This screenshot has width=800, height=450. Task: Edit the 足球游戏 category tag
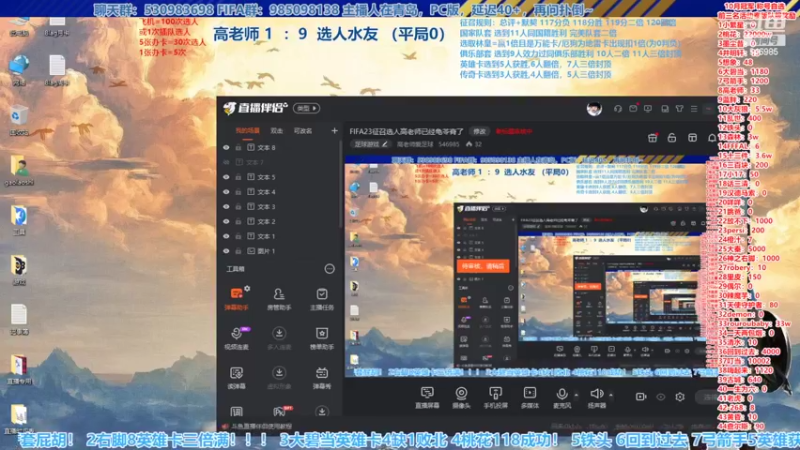[x=370, y=144]
